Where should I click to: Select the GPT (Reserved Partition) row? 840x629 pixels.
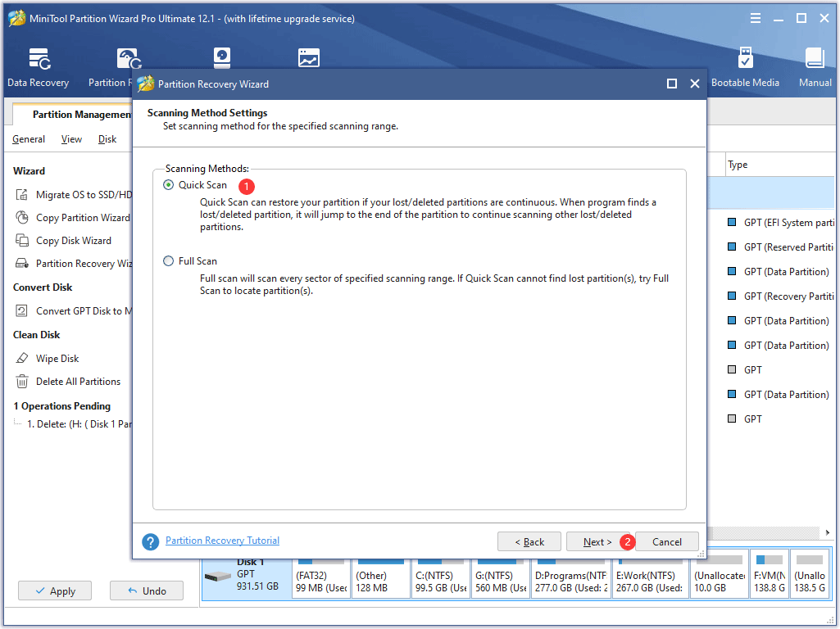coord(780,247)
